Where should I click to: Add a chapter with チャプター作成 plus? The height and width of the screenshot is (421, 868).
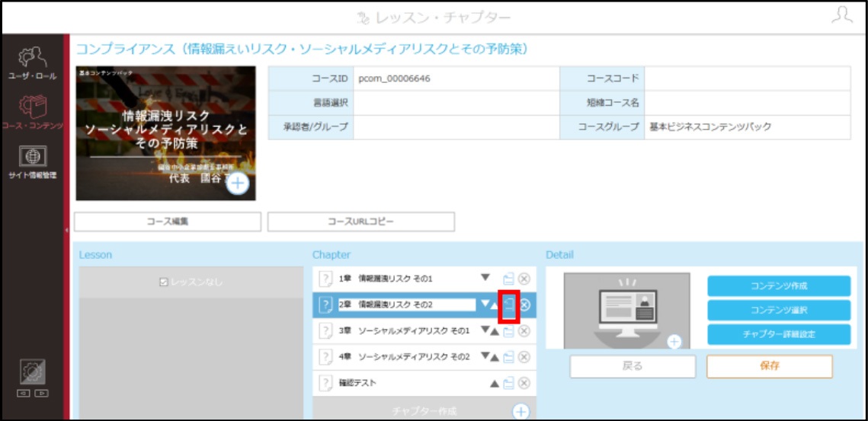tap(520, 411)
